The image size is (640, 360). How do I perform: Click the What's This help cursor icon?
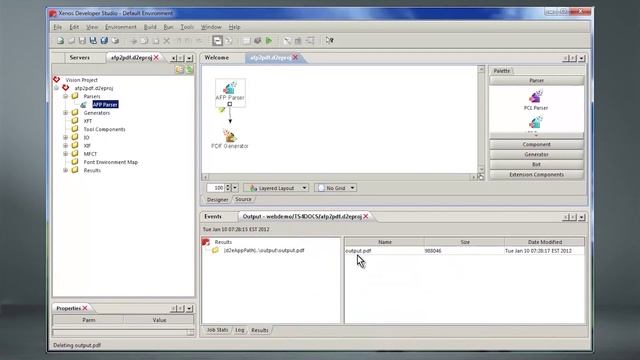click(329, 40)
